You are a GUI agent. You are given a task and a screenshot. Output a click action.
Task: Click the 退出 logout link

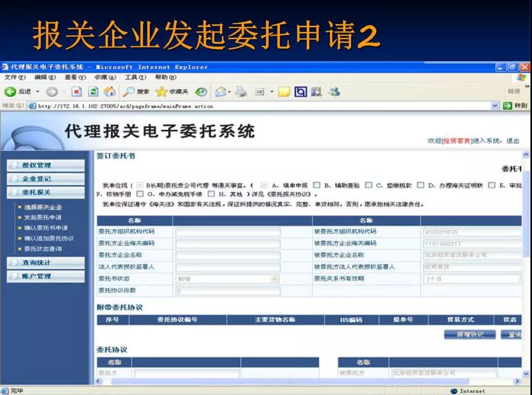[512, 141]
